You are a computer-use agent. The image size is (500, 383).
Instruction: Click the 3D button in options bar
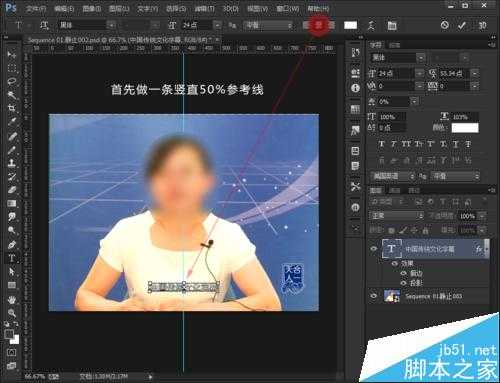pos(482,25)
